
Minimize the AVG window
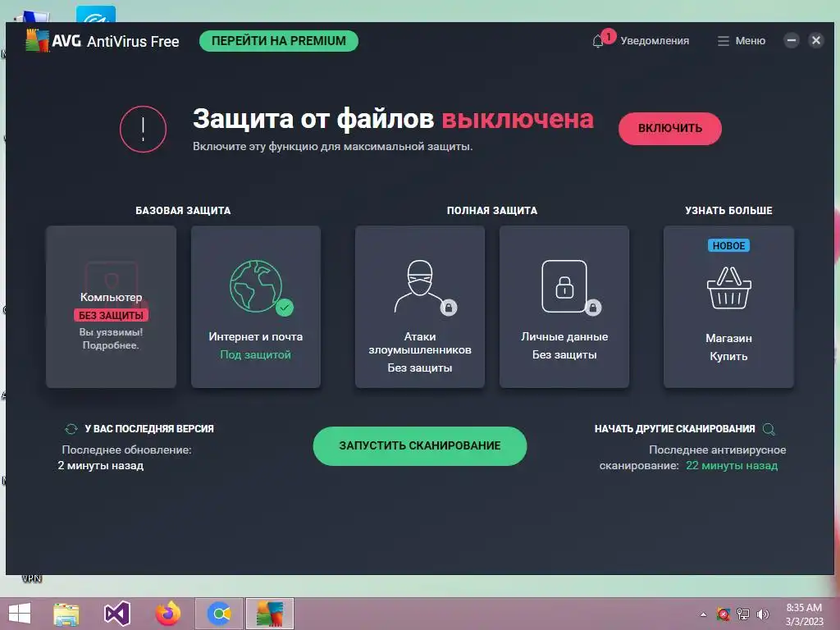792,40
